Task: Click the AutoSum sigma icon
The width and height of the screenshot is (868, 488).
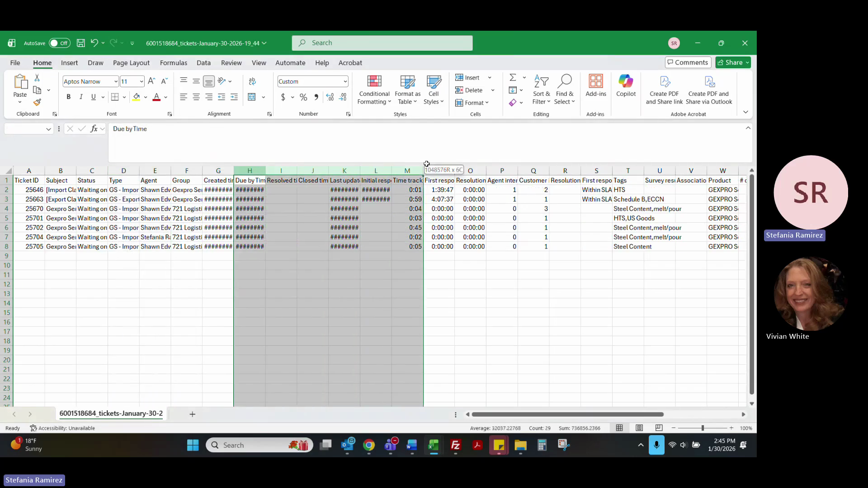Action: click(x=513, y=77)
